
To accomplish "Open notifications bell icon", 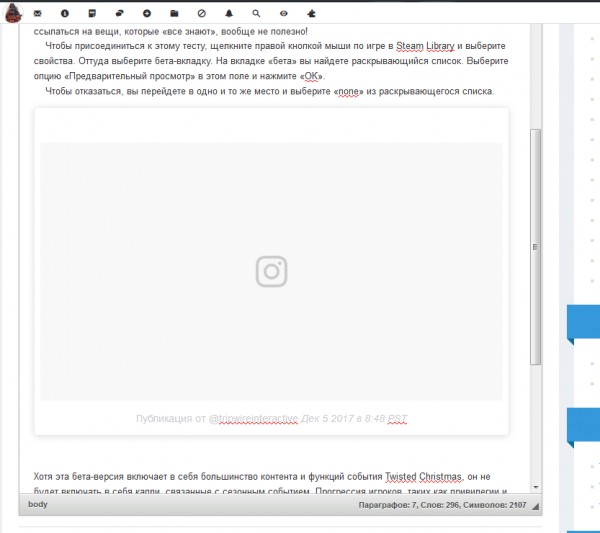I will [229, 13].
